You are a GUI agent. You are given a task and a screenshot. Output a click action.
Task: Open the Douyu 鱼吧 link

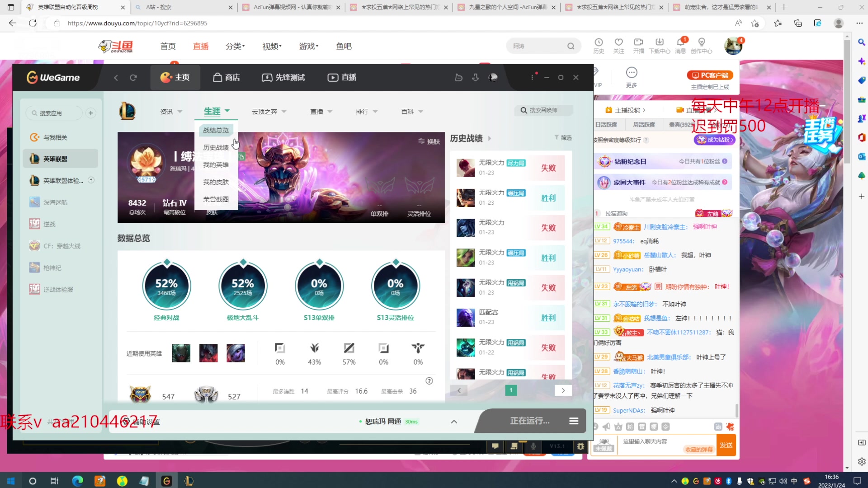344,46
